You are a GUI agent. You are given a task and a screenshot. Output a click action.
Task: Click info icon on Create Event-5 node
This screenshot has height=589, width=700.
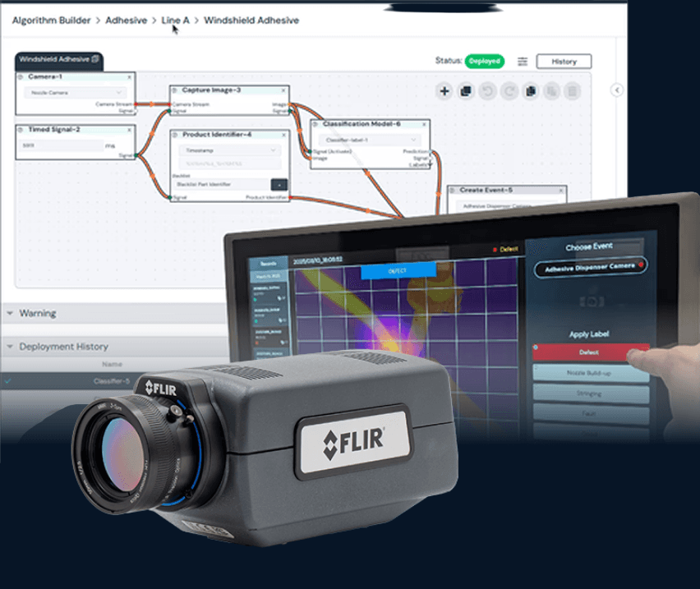452,191
